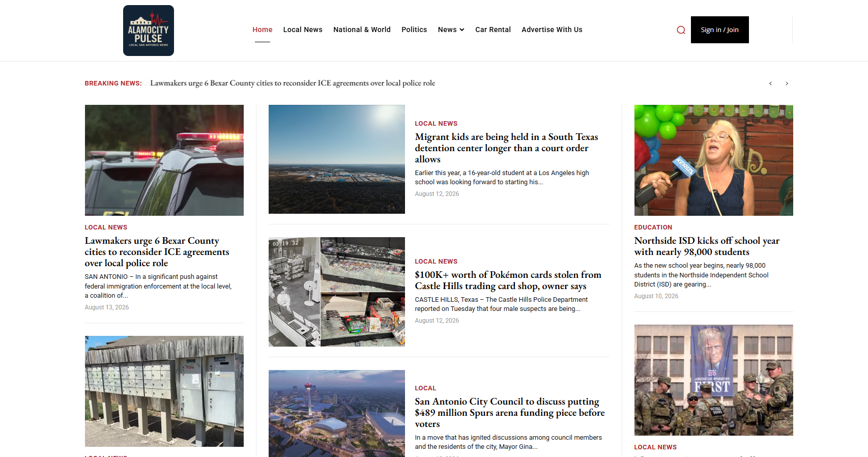Click the 'In a move that has ignited' excerpt
Viewport: 868px width, 457px height.
[x=508, y=442]
